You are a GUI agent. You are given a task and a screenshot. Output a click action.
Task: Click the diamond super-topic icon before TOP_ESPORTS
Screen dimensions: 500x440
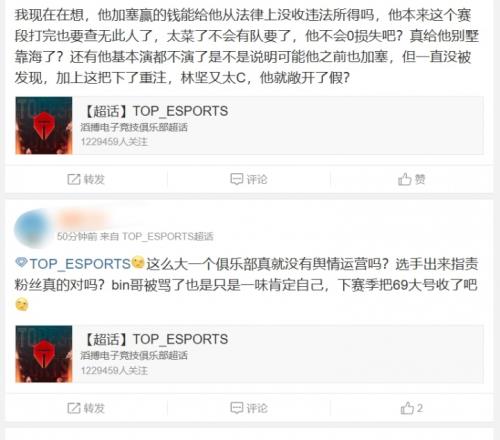21,263
